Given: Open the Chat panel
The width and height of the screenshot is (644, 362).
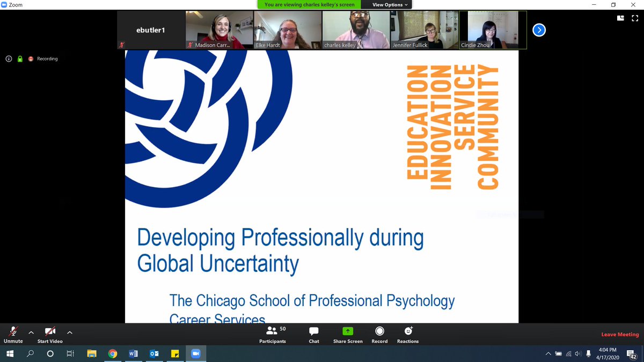Looking at the screenshot, I should (x=314, y=335).
